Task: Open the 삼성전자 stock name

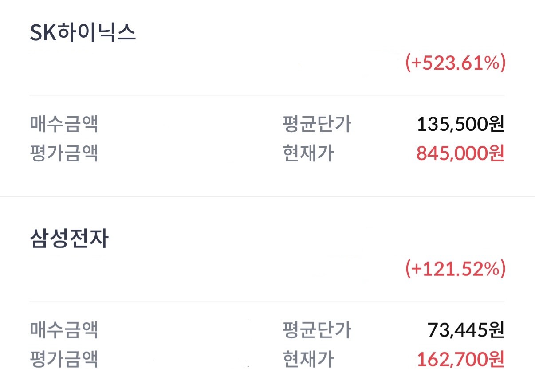Action: (69, 239)
